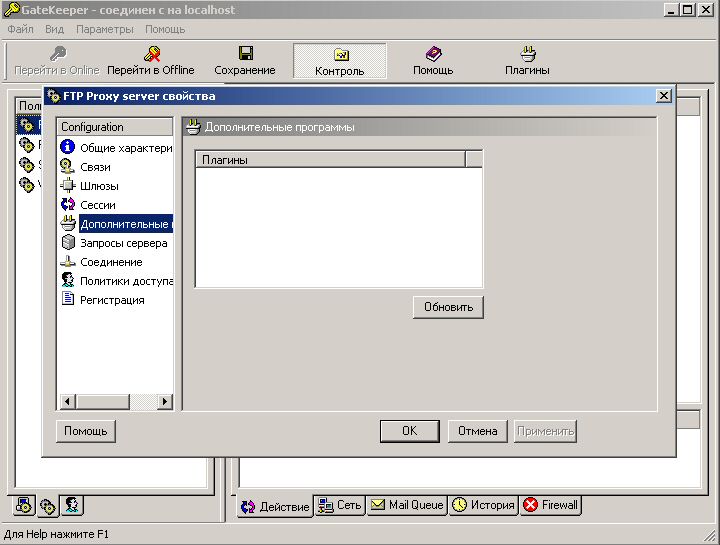This screenshot has height=545, width=720.
Task: Click the first bottom-left panel tab icon
Action: [24, 506]
